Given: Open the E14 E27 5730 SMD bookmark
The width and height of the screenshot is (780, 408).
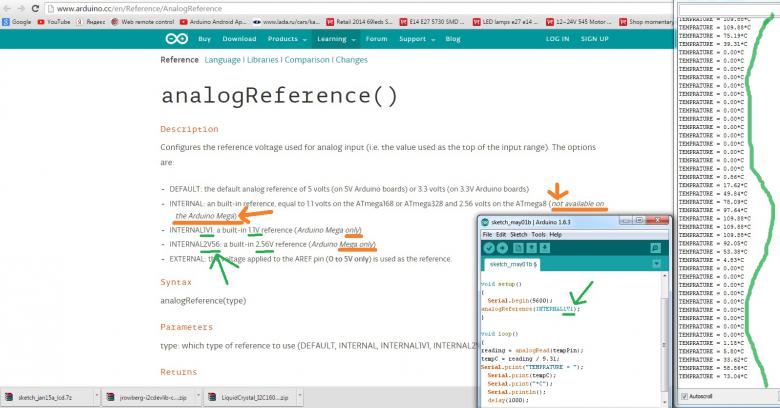Looking at the screenshot, I should [x=432, y=22].
